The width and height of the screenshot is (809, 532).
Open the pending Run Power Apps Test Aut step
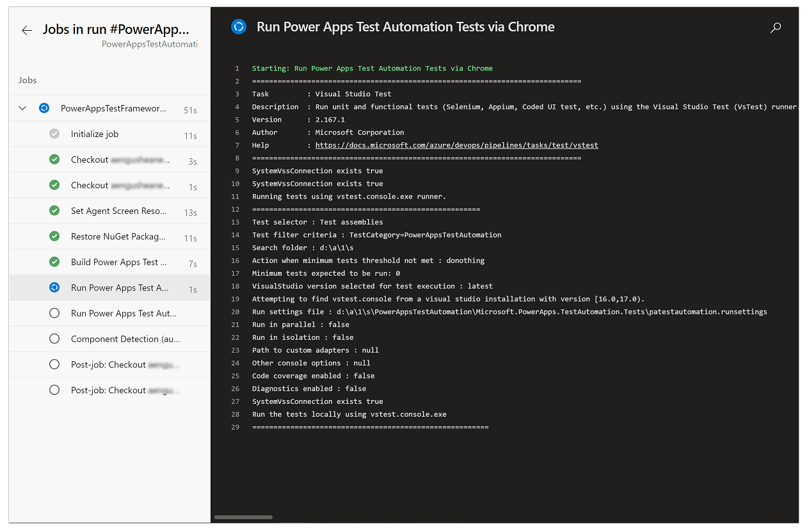pos(124,313)
